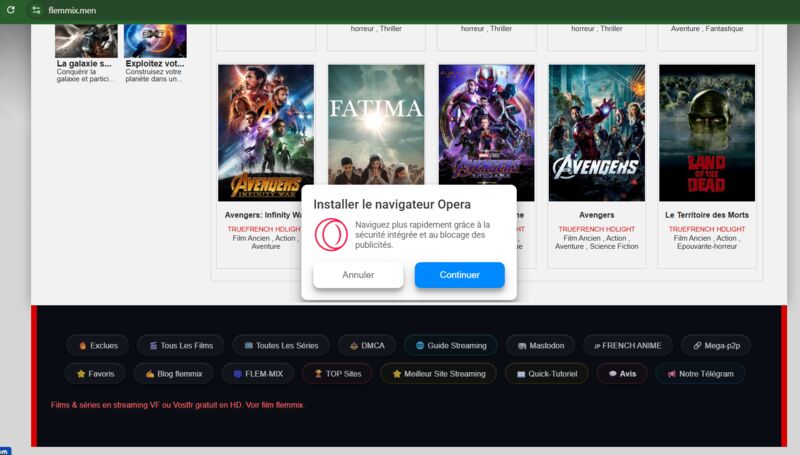This screenshot has height=455, width=800.
Task: Open La galaxie ad thumbnail
Action: point(86,41)
